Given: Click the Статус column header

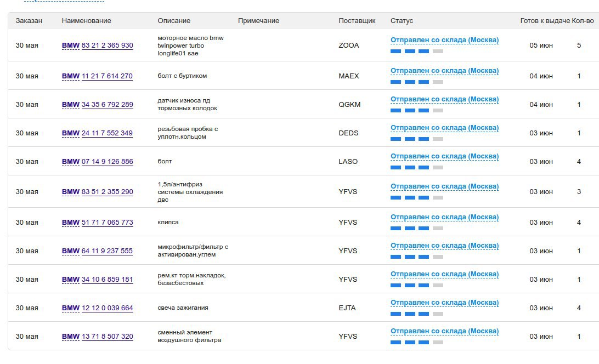Looking at the screenshot, I should pos(402,21).
